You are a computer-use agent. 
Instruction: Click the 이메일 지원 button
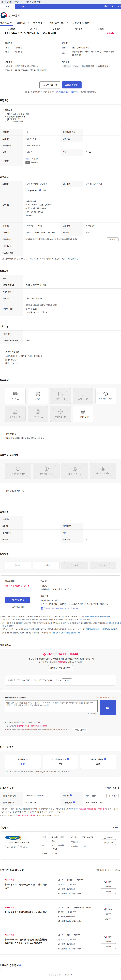(18, 607)
